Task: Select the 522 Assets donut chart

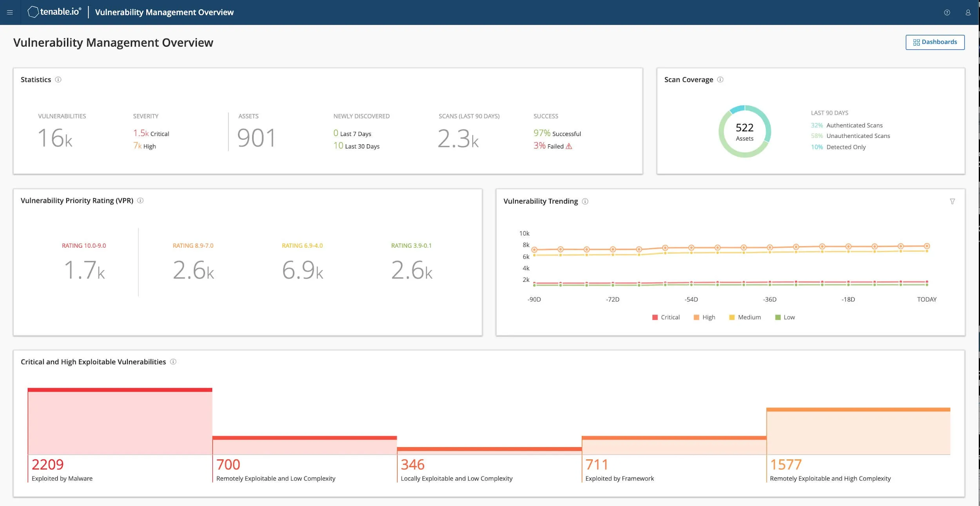Action: pos(744,132)
